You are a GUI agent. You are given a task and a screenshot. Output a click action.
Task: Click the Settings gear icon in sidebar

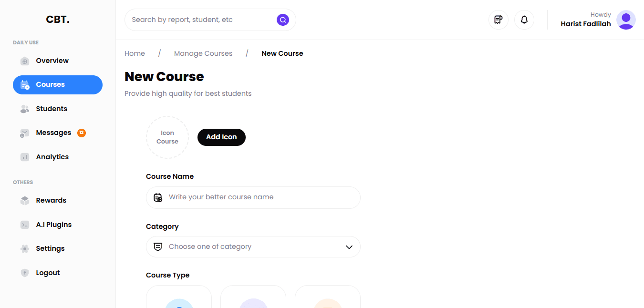pyautogui.click(x=25, y=249)
